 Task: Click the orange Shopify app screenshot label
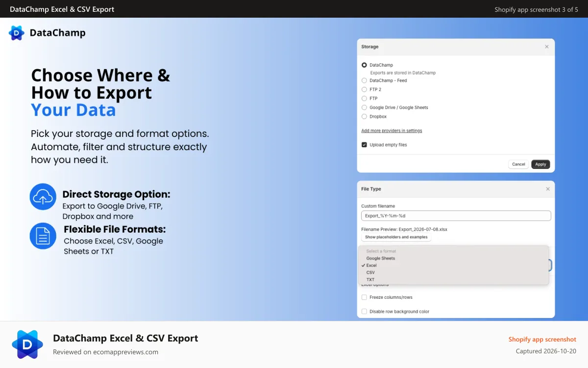pyautogui.click(x=542, y=339)
